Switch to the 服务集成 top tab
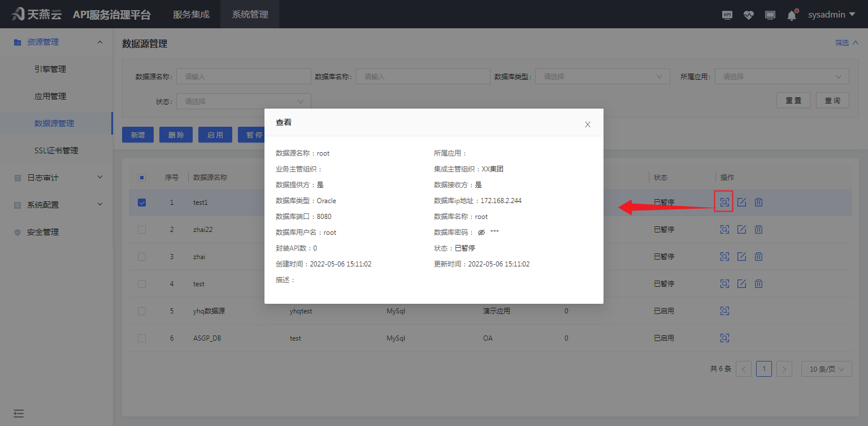 (191, 14)
